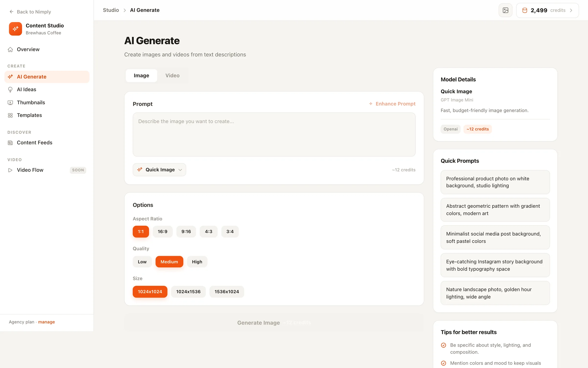Viewport: 588px width, 368px height.
Task: Click the orange Content Studio logo icon
Action: (x=15, y=29)
